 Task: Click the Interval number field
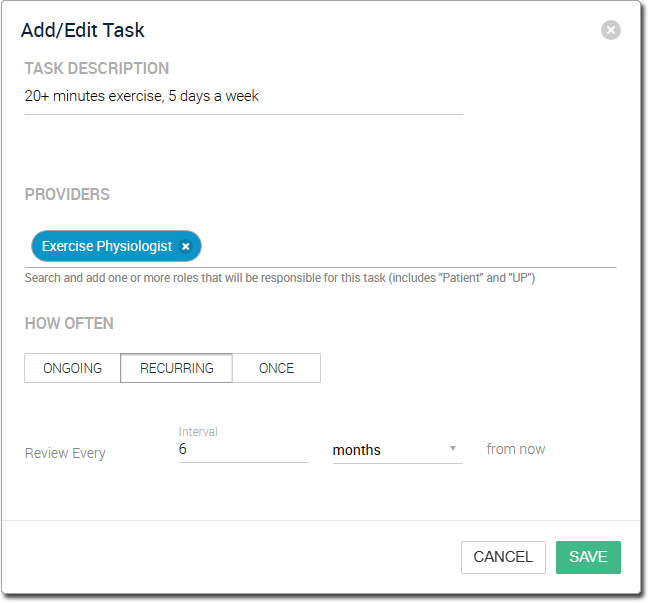pos(243,450)
